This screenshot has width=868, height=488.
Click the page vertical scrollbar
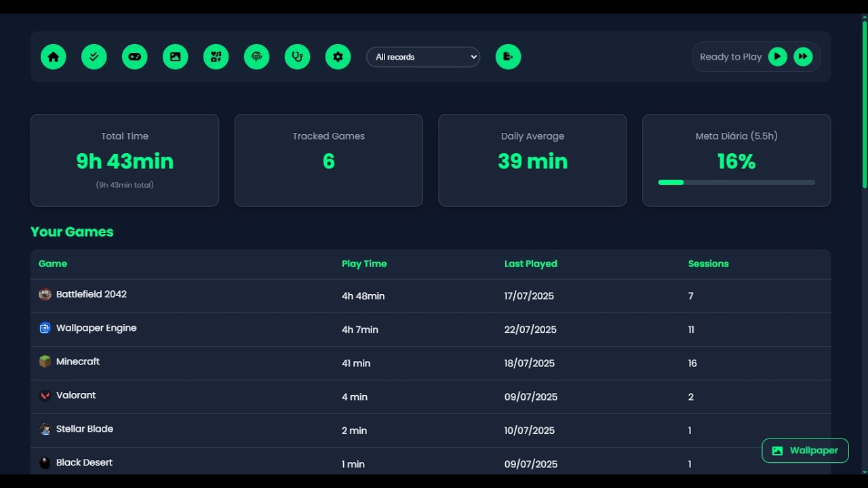(x=865, y=105)
